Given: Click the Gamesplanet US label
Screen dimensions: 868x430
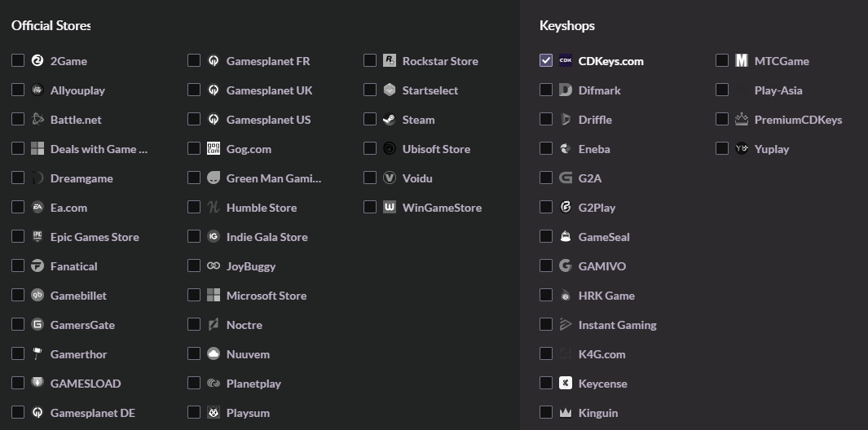Looking at the screenshot, I should (x=268, y=120).
